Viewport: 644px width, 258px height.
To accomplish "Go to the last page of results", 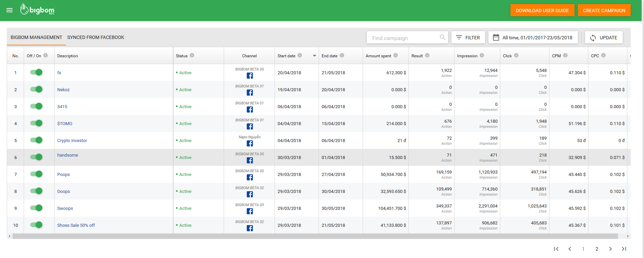I will click(624, 249).
